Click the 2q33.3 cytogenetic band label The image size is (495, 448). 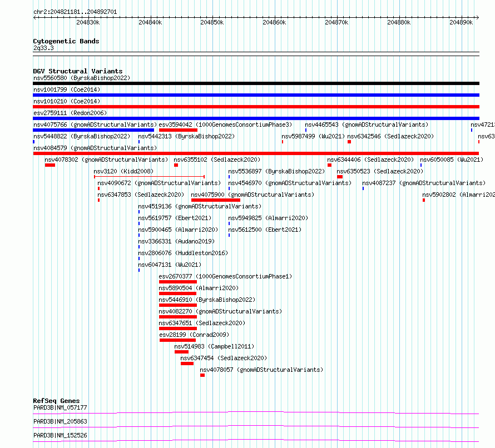pos(43,48)
